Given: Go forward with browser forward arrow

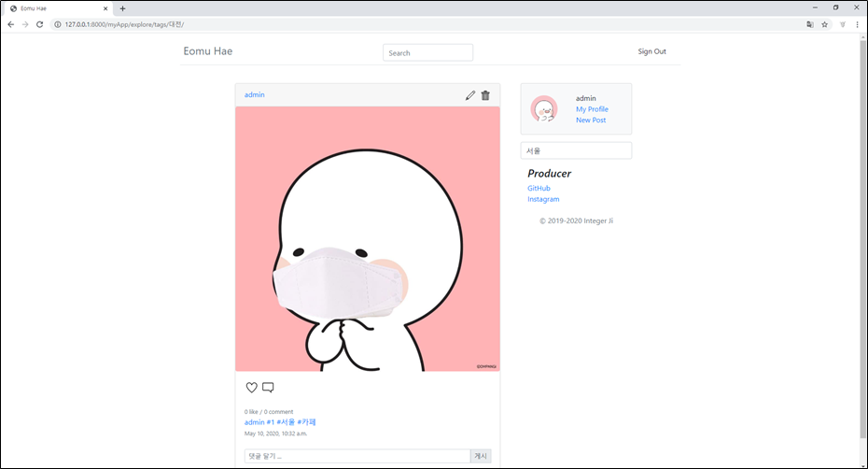Looking at the screenshot, I should click(25, 24).
